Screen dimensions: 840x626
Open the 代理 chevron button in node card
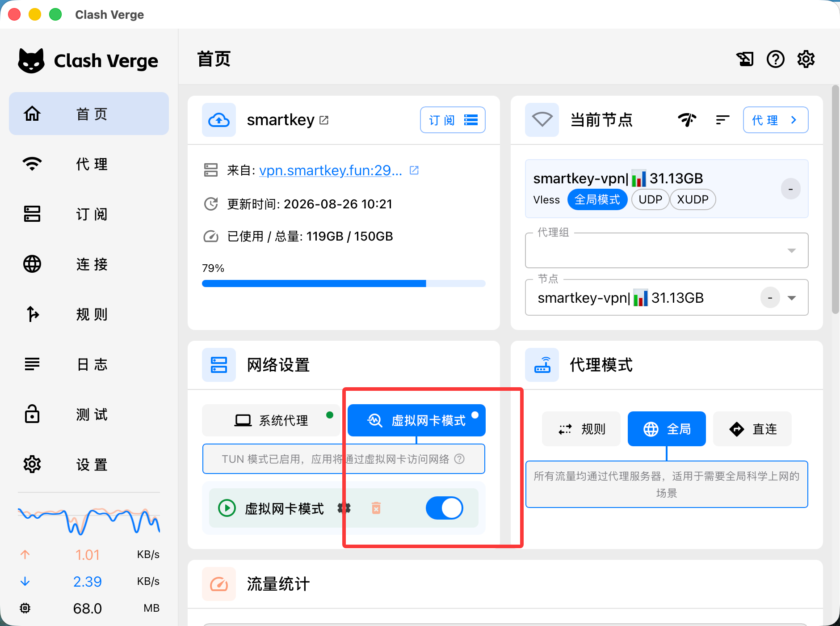776,120
